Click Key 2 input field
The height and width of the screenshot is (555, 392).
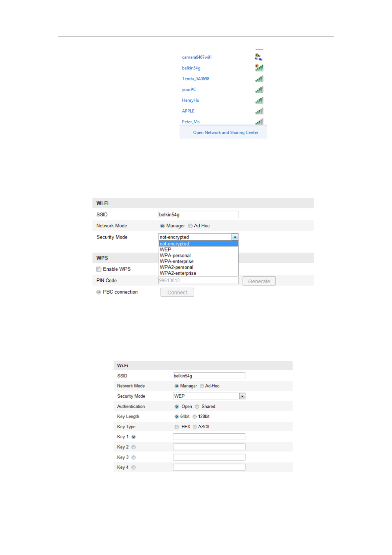coord(209,447)
